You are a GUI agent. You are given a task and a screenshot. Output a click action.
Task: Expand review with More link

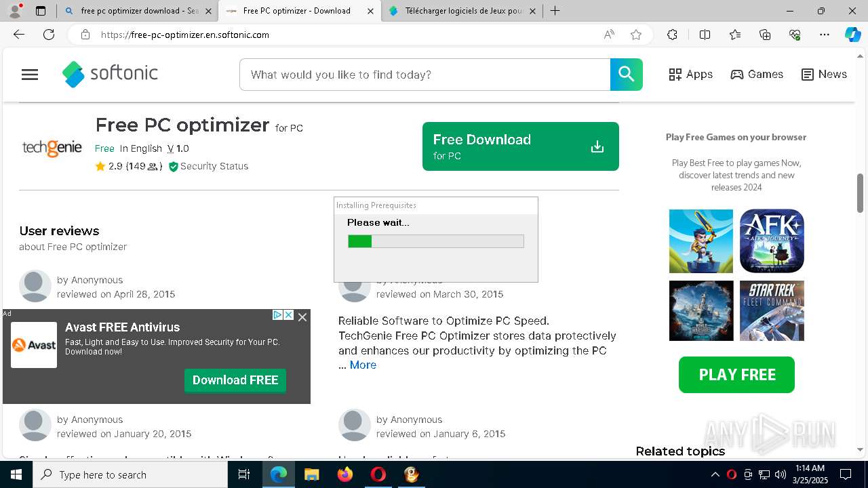[x=363, y=365]
